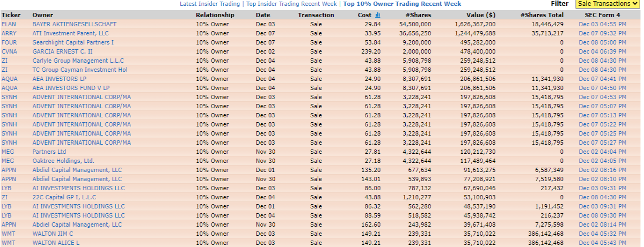Click BAYER AKTIENGESELLSCHAFT owner link
The image size is (644, 247).
click(x=74, y=24)
